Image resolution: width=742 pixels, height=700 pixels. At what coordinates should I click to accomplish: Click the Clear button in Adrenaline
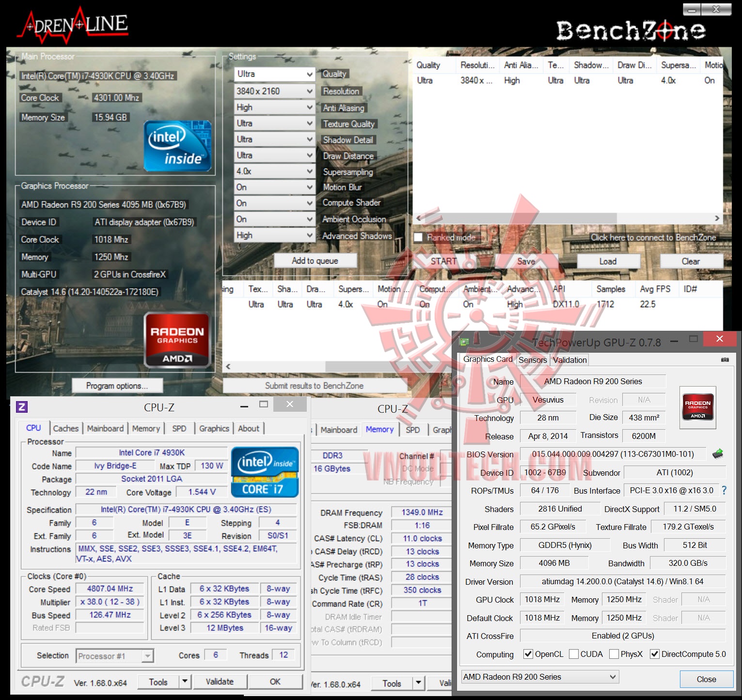(x=691, y=261)
